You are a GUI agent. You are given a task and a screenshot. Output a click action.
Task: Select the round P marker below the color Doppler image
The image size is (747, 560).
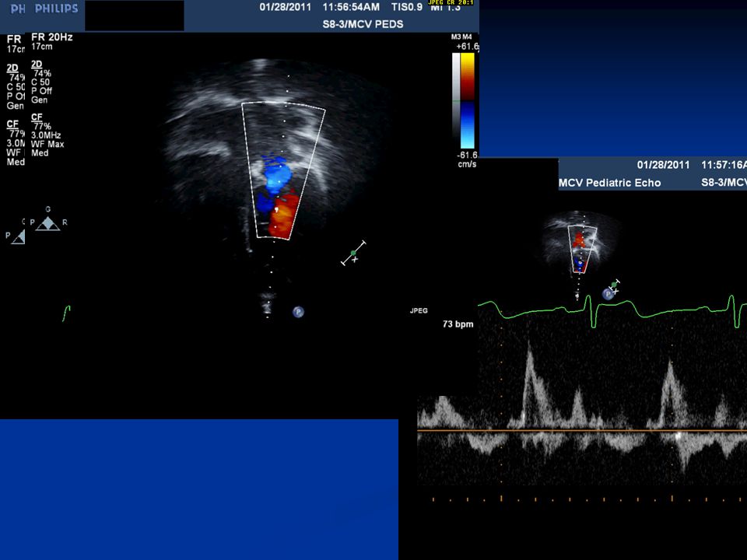298,312
